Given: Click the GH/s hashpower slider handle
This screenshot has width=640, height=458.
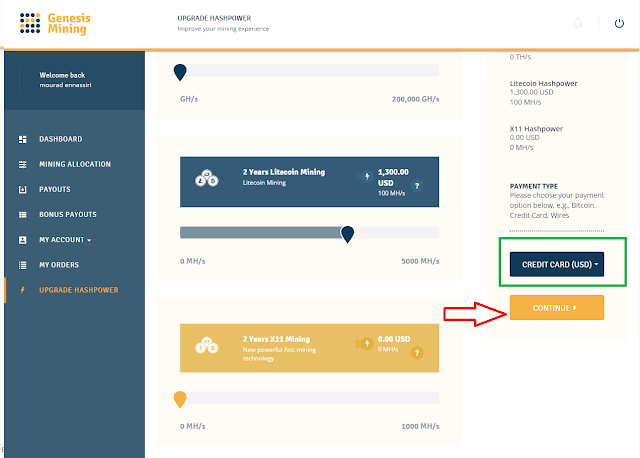Looking at the screenshot, I should [180, 72].
